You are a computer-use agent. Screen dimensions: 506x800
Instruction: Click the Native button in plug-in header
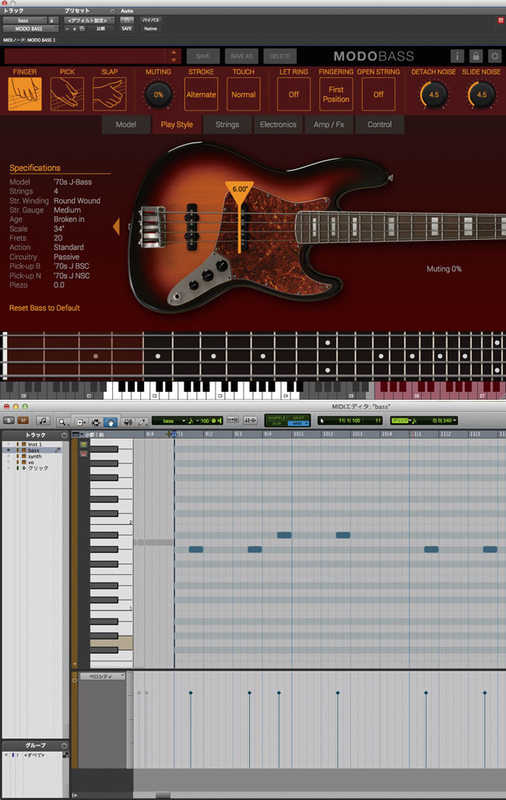pos(150,29)
